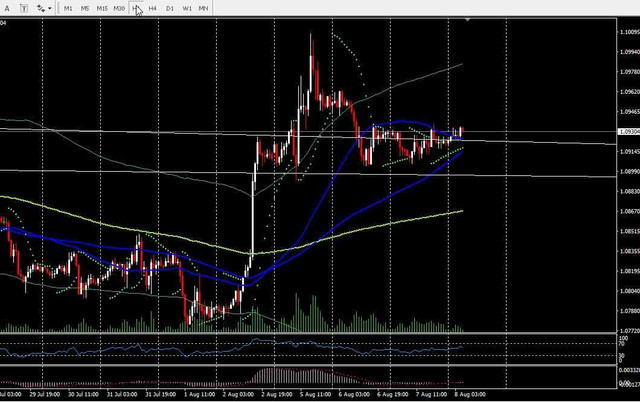Click the 2 Aug 03:00 time axis label
This screenshot has height=402, width=640.
coord(238,395)
